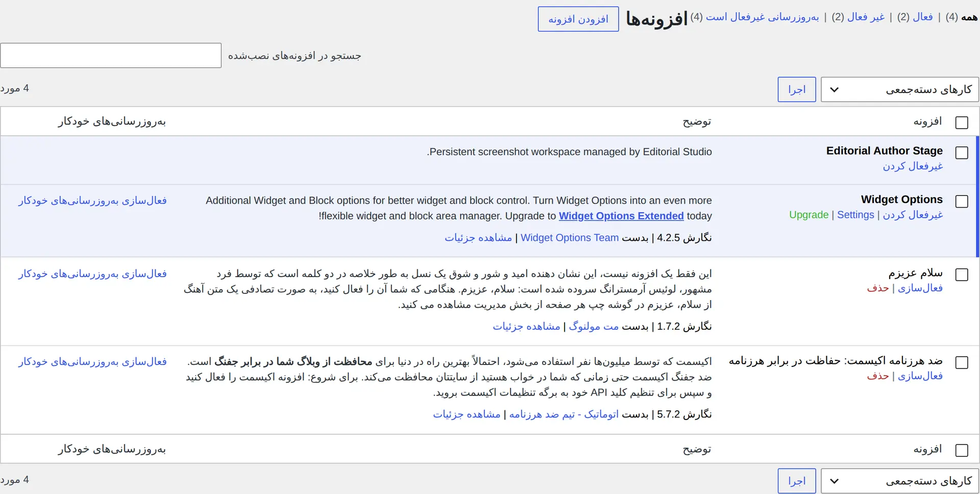This screenshot has width=980, height=494.
Task: Delete the سلام عزیزم plugin
Action: [878, 288]
